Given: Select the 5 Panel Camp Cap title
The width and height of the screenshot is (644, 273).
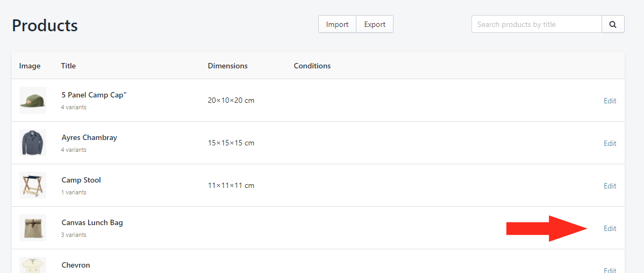Looking at the screenshot, I should (94, 95).
